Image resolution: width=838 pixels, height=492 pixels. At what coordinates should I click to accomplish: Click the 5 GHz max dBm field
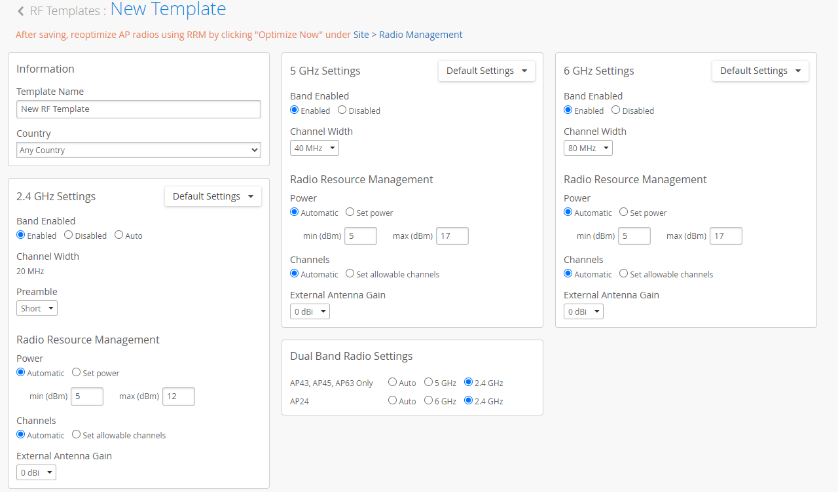click(x=452, y=236)
